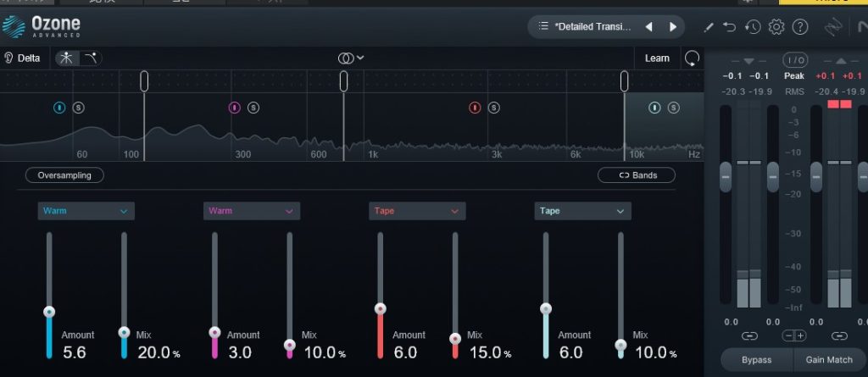Open third band Tape mode dropdown
The height and width of the screenshot is (377, 868).
click(417, 211)
